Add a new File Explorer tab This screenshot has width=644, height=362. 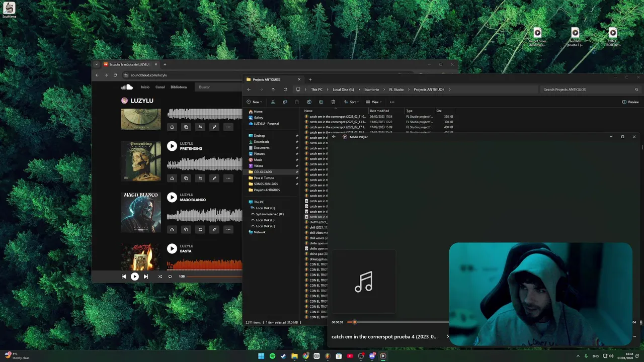point(310,79)
